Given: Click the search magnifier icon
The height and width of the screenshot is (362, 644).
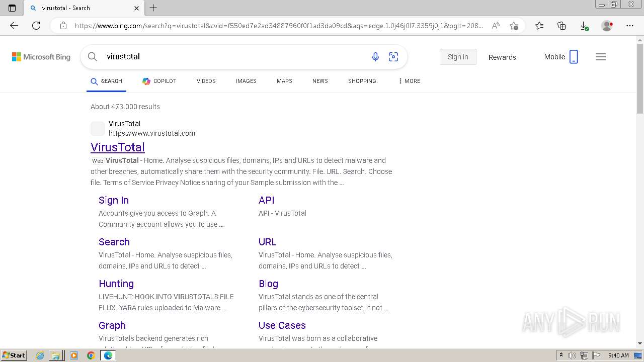Looking at the screenshot, I should click(x=93, y=57).
